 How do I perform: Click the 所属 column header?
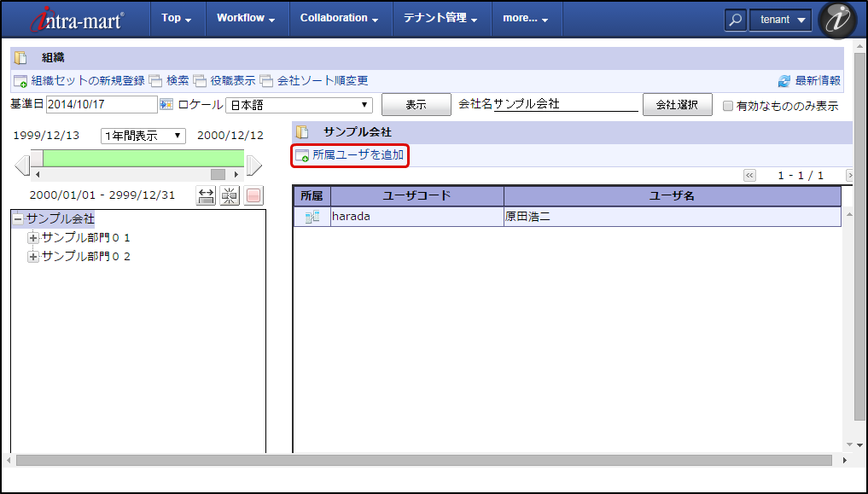[312, 196]
